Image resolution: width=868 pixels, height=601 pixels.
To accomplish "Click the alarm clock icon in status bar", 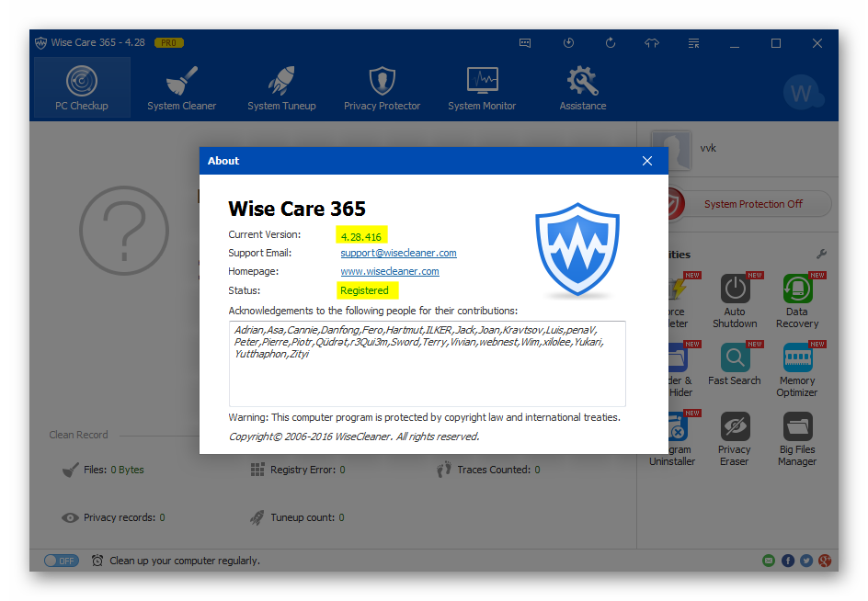I will pyautogui.click(x=97, y=561).
